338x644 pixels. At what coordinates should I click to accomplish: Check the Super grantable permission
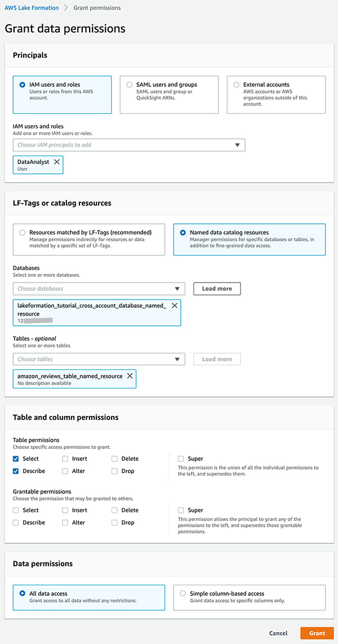pos(181,510)
